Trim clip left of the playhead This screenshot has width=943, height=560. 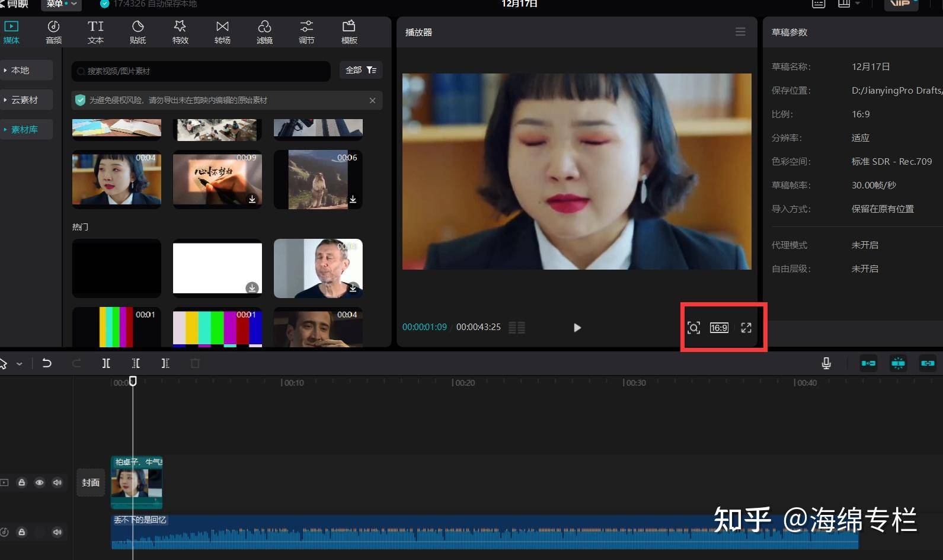(x=136, y=363)
